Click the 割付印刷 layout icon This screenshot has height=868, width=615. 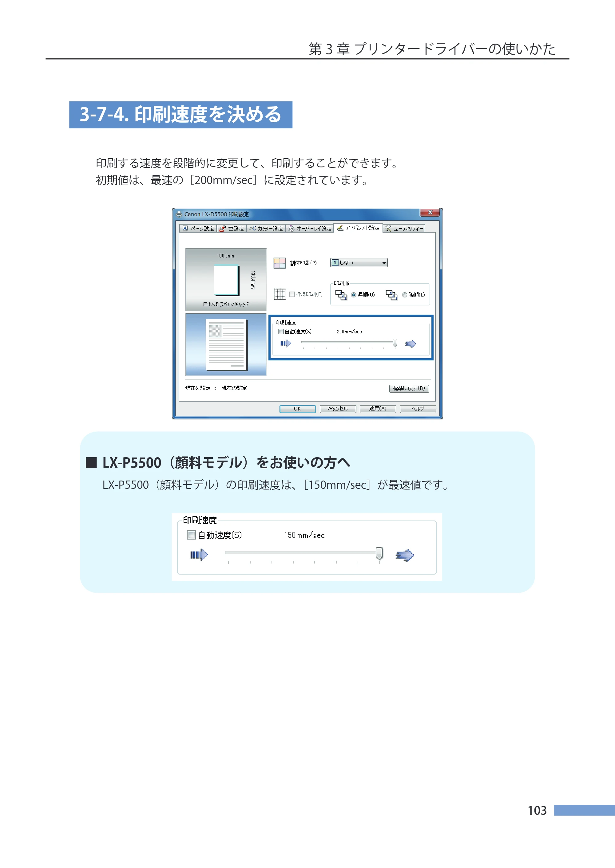(280, 263)
